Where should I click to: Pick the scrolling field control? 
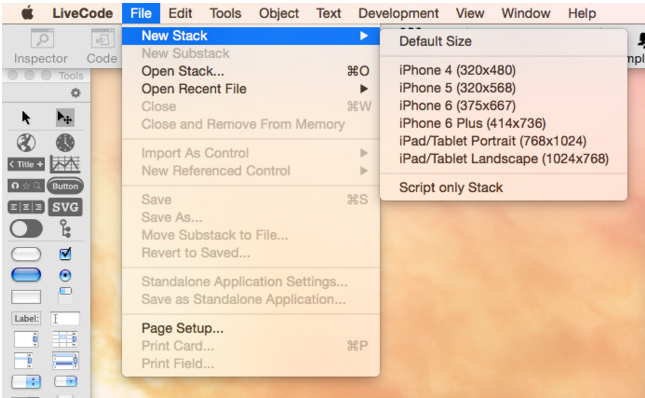pos(26,339)
